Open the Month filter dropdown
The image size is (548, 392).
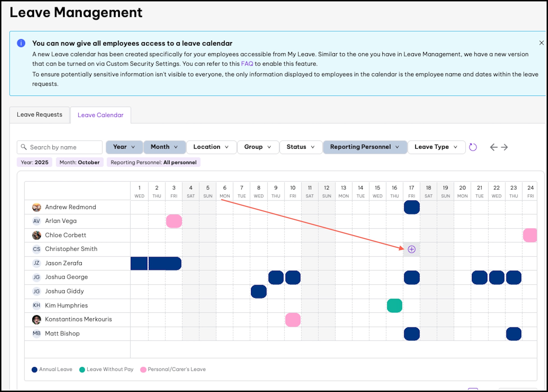tap(164, 147)
